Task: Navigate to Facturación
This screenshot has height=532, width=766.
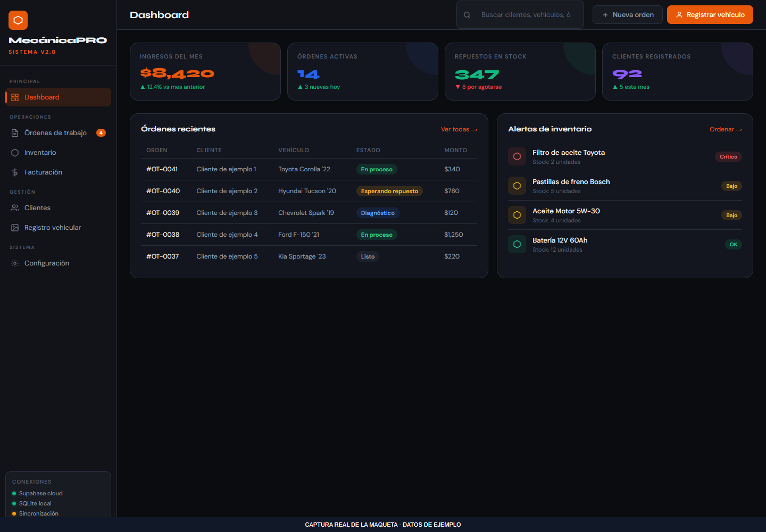Action: [59, 172]
